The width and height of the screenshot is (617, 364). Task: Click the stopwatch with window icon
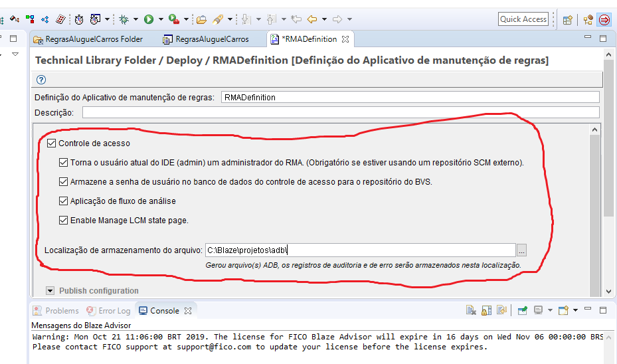[95, 19]
